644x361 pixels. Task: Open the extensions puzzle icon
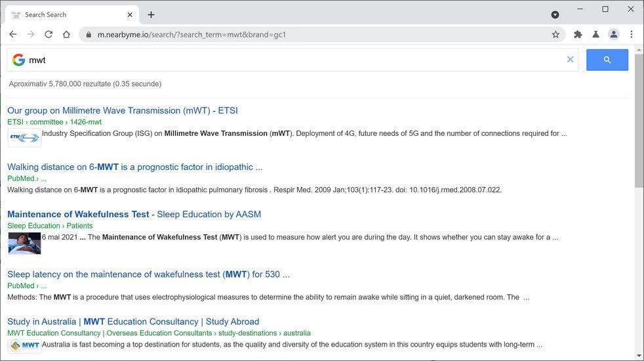click(x=578, y=34)
